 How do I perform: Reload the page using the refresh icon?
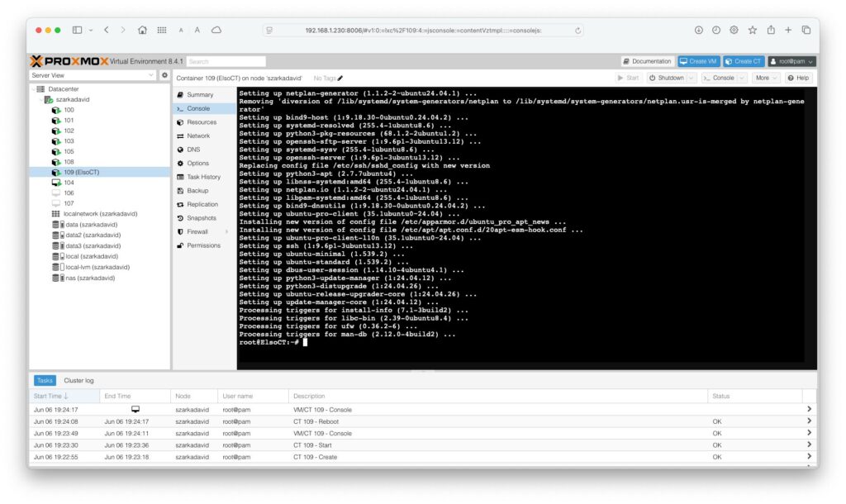577,31
